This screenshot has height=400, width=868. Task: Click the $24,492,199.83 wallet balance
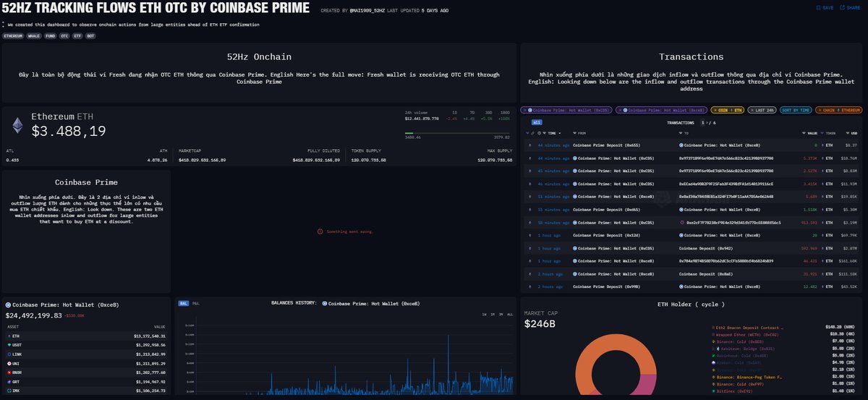pyautogui.click(x=33, y=315)
